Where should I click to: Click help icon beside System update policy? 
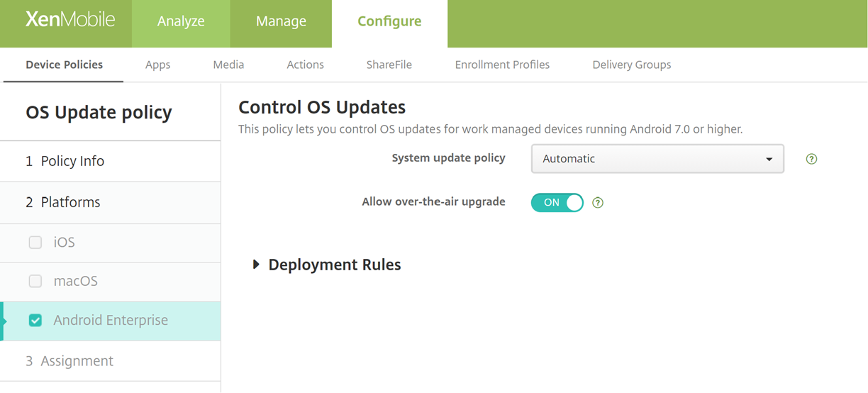coord(812,159)
